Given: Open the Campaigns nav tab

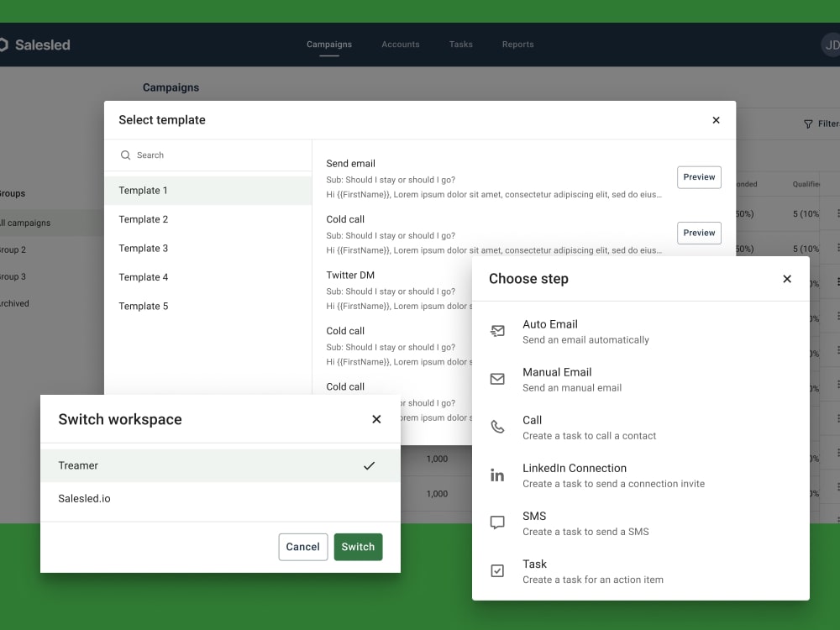Looking at the screenshot, I should (329, 45).
